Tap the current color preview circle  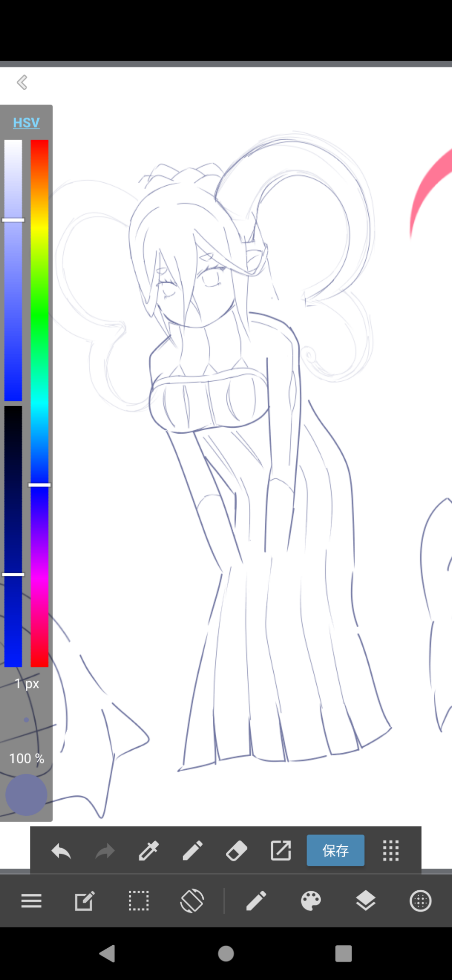[26, 795]
